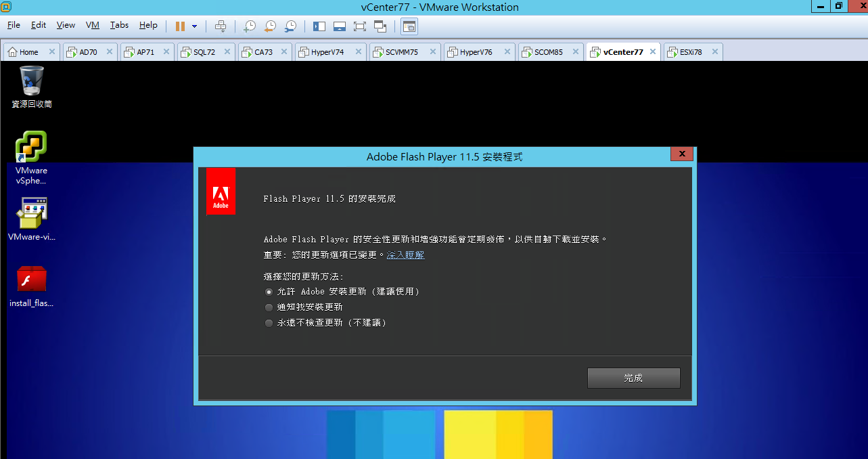Close the SCOM85 tab
Image resolution: width=868 pixels, height=459 pixels.
(576, 52)
